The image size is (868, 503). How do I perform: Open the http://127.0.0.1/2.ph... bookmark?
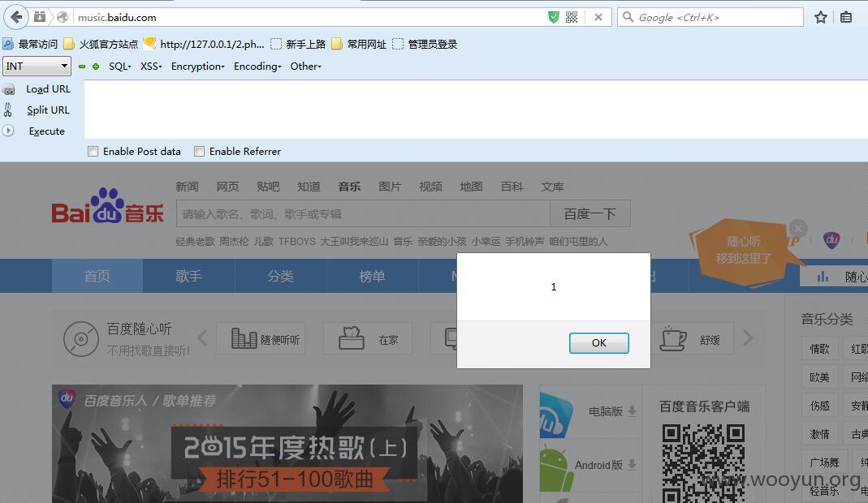pos(204,45)
